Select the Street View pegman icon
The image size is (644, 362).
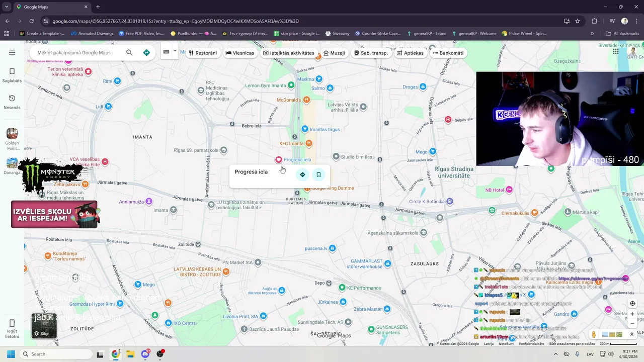click(594, 334)
